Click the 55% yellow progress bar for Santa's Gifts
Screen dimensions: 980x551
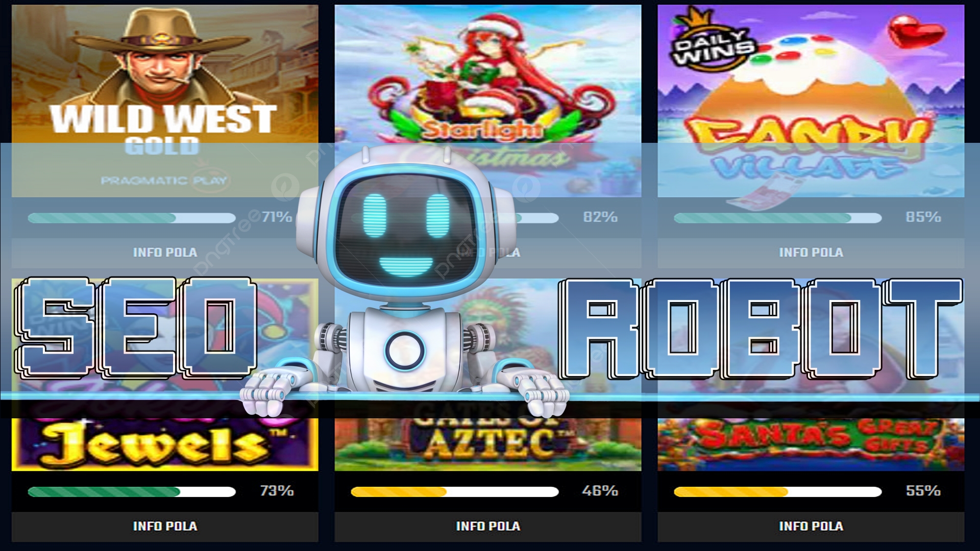[778, 492]
